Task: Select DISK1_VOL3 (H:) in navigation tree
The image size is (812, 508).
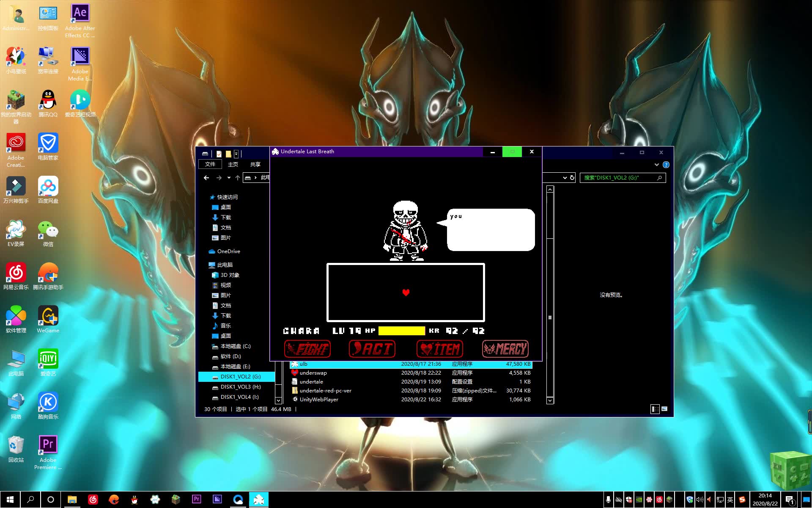Action: click(240, 387)
